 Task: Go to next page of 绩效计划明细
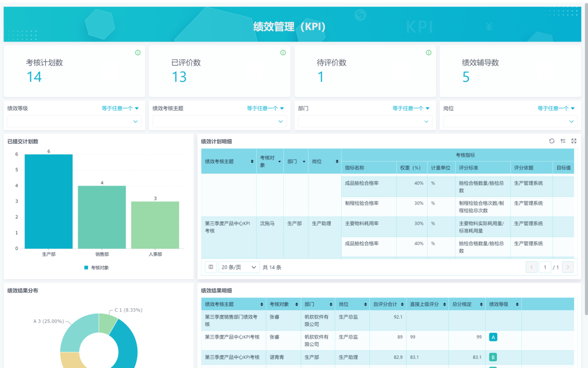point(568,267)
